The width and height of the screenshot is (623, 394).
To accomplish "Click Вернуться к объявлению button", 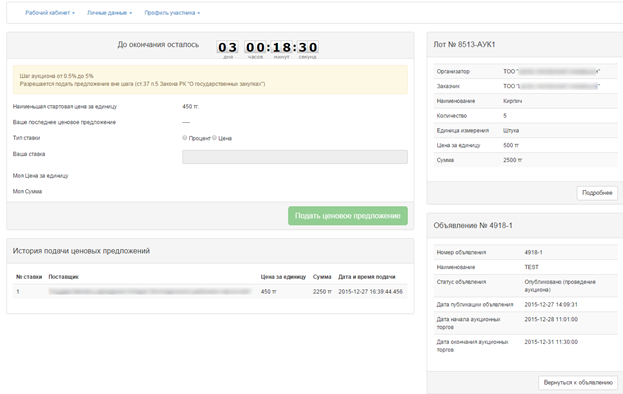I will (x=578, y=382).
